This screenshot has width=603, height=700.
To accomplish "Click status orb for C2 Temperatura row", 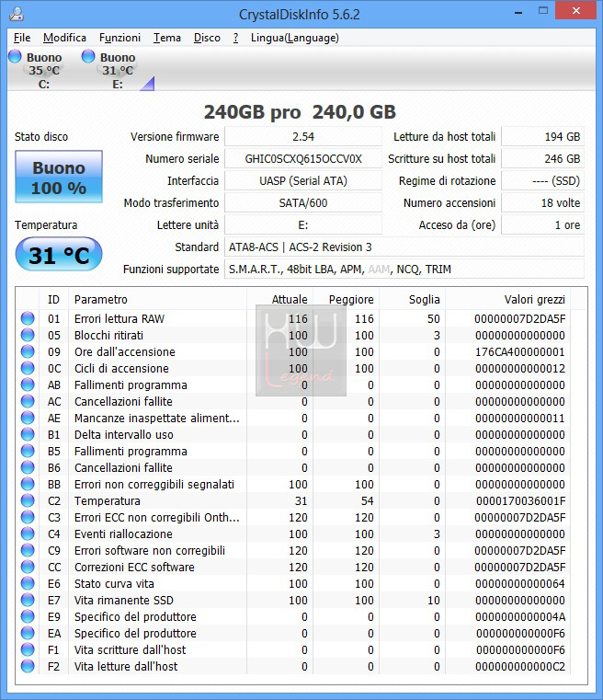I will pyautogui.click(x=28, y=500).
